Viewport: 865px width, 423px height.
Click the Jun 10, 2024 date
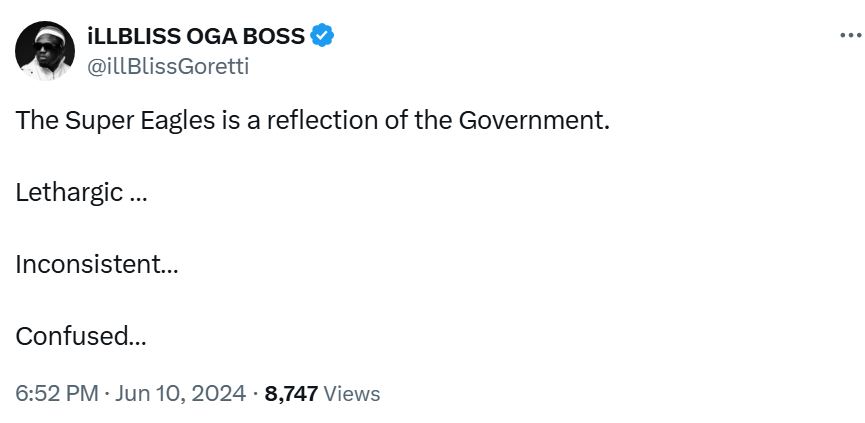[180, 393]
